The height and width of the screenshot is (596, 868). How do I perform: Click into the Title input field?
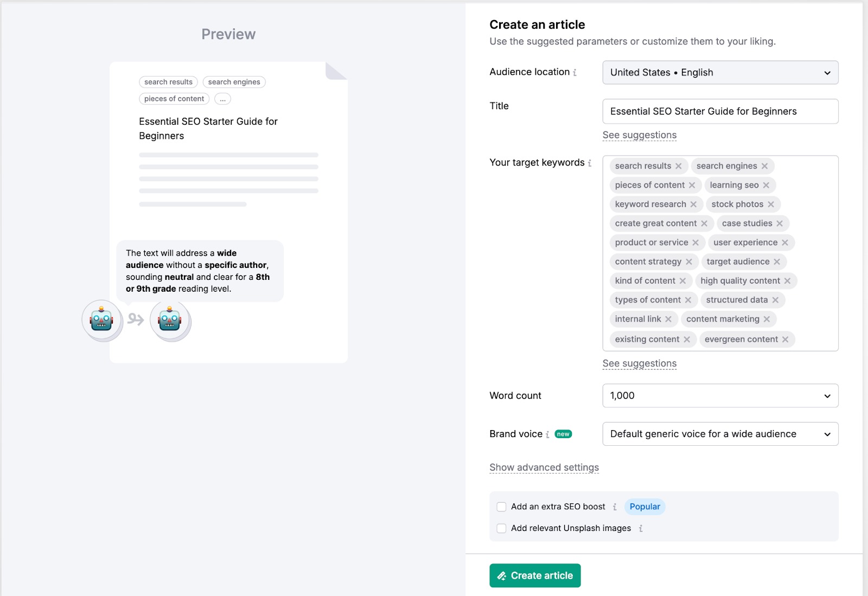(x=720, y=112)
